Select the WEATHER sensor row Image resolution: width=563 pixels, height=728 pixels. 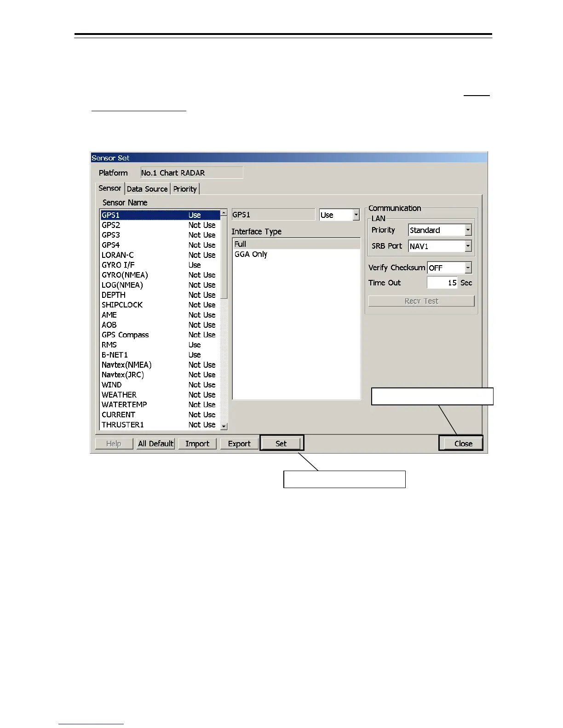click(160, 395)
